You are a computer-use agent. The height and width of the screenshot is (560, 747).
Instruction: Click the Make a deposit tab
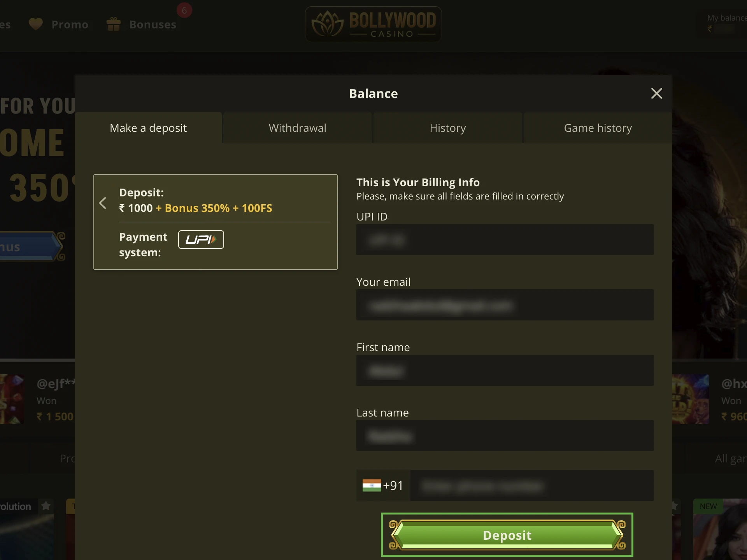tap(148, 128)
